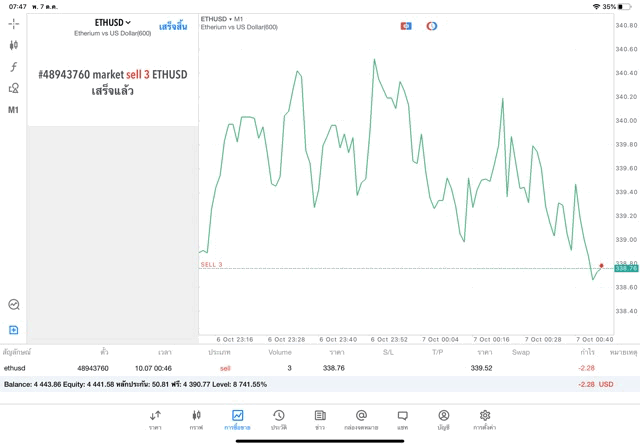
Task: Toggle the trade levels circle icon in sidebar
Action: [x=14, y=305]
